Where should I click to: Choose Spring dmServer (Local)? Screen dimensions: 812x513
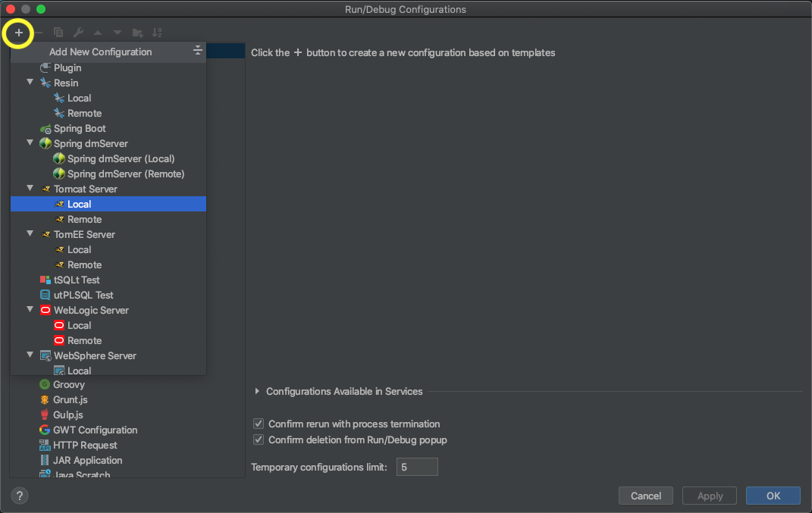click(x=108, y=158)
